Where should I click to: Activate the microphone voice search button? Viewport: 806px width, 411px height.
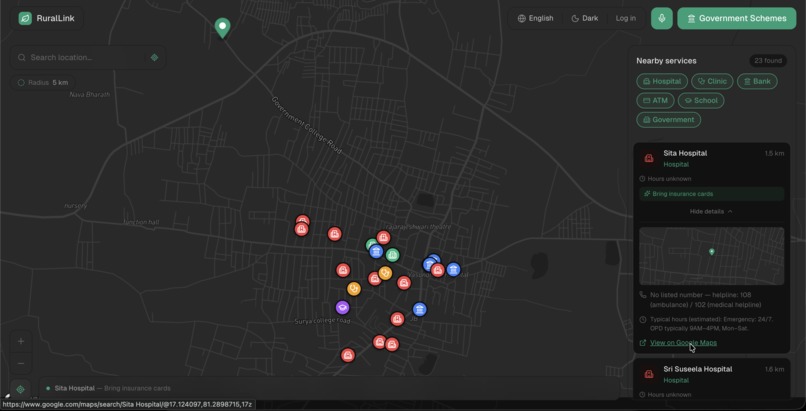pos(662,18)
